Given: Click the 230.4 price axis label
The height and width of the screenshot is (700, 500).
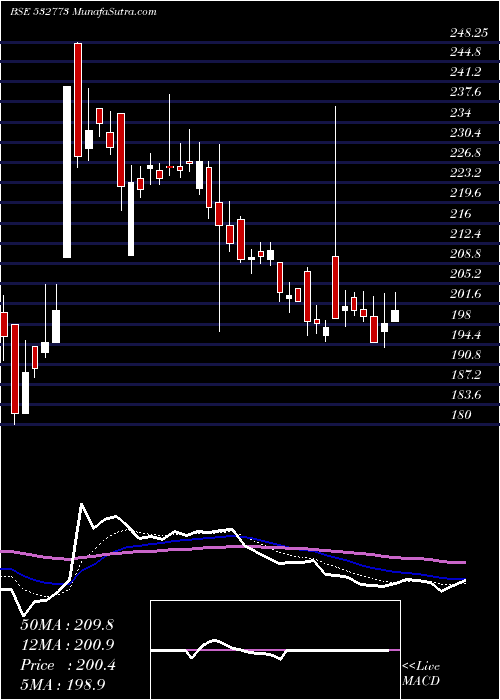Looking at the screenshot, I should click(x=464, y=133).
